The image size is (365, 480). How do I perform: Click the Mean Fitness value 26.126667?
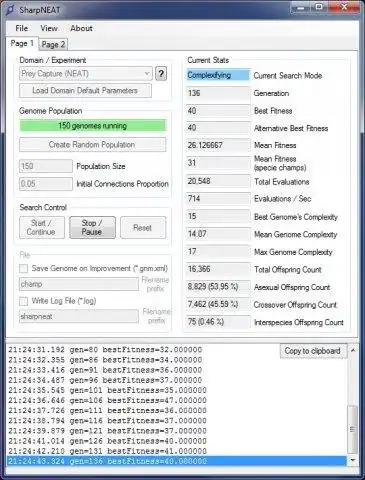tap(218, 145)
